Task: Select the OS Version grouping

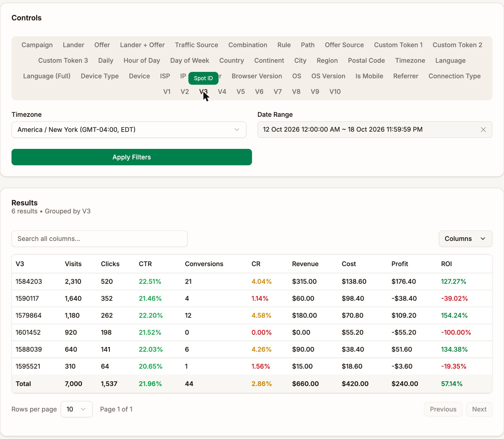Action: coord(328,76)
